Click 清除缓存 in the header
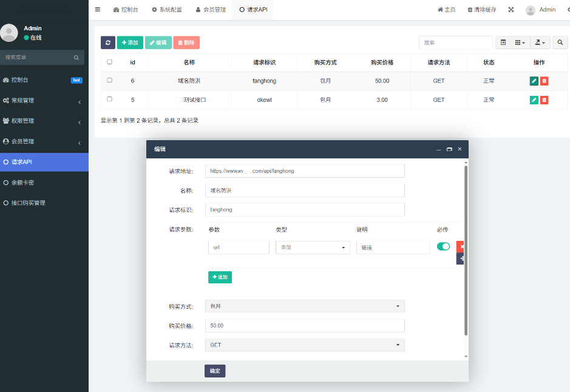The height and width of the screenshot is (392, 570). pyautogui.click(x=482, y=10)
